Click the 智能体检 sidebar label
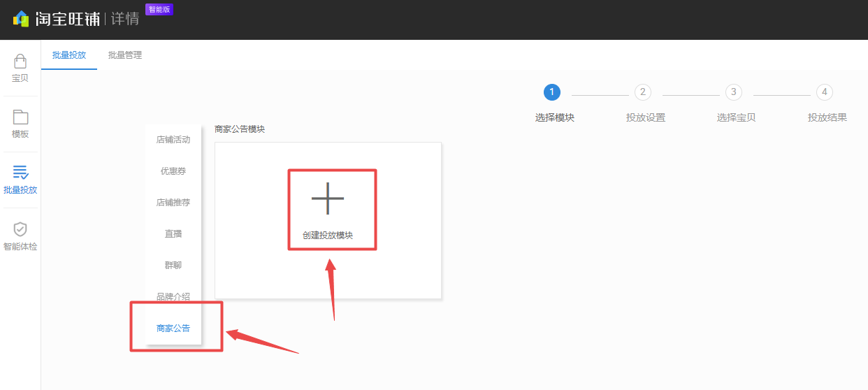The width and height of the screenshot is (868, 390). pos(20,247)
